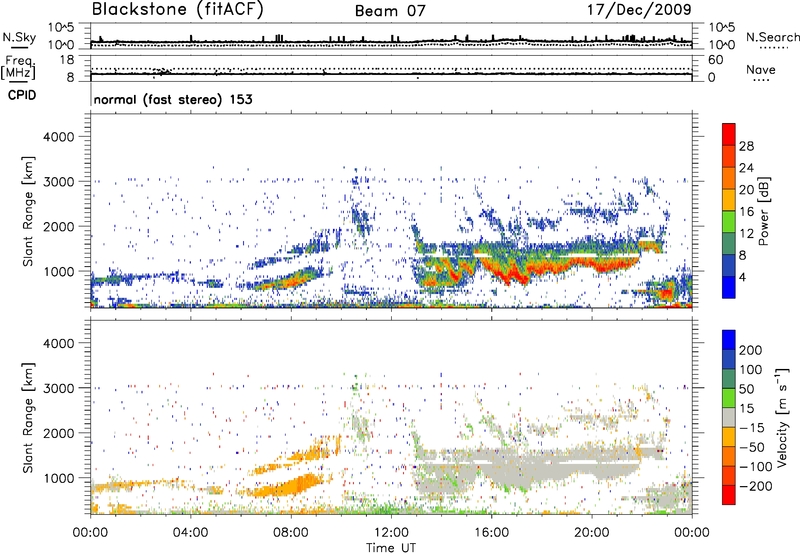
Task: Click the '2000' tick on velocity panel
Action: pos(58,433)
